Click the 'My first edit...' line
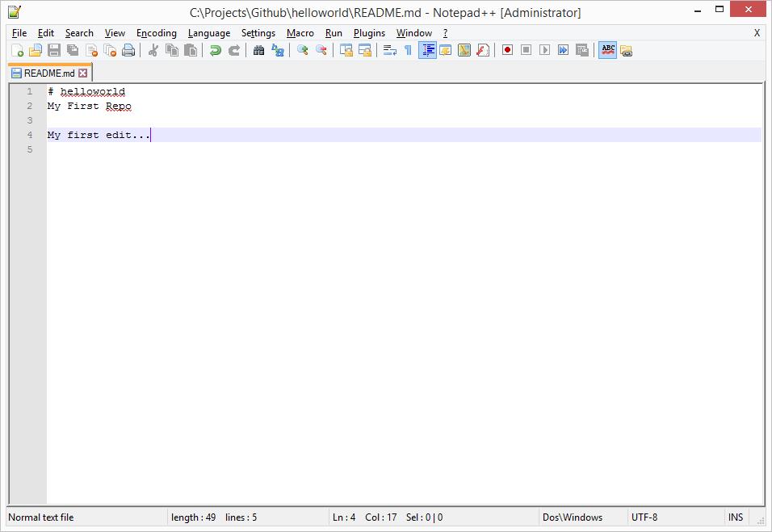 [99, 135]
